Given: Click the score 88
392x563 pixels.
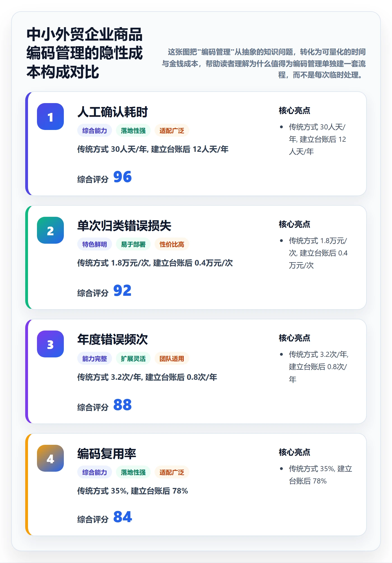Looking at the screenshot, I should pos(122,405).
